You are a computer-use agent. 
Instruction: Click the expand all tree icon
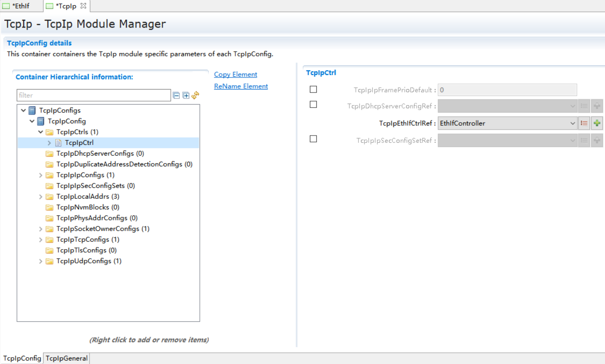(186, 95)
